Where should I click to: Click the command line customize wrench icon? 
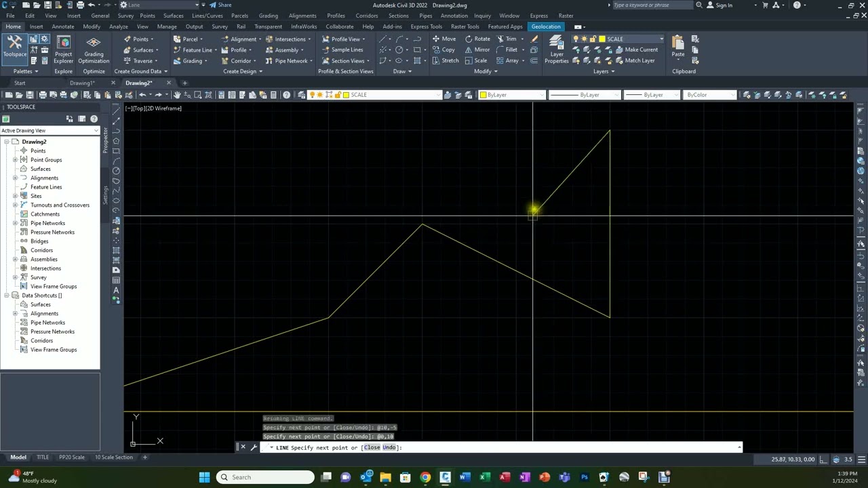tap(254, 447)
